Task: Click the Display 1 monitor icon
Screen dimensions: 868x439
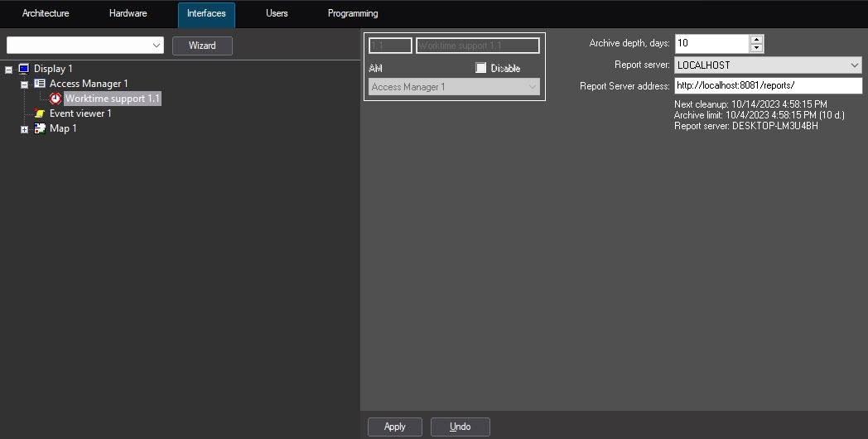Action: [x=23, y=69]
